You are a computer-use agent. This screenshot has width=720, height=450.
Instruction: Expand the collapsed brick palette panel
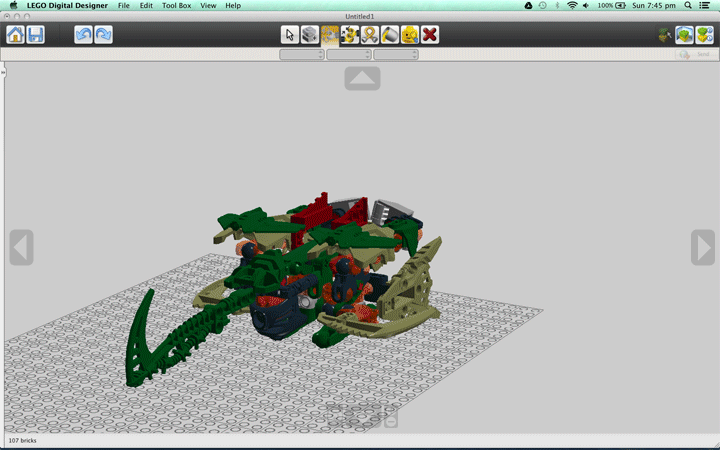3,72
